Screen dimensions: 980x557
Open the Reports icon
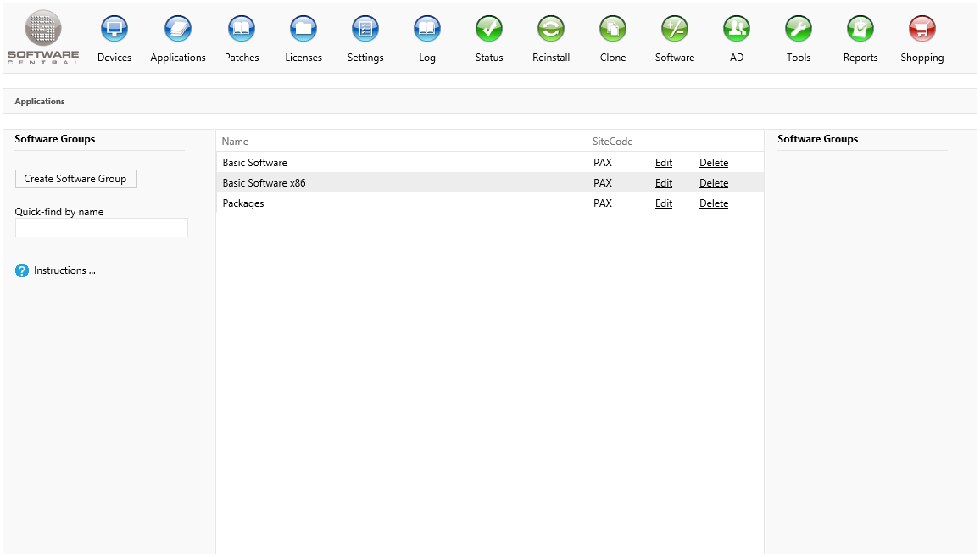pyautogui.click(x=860, y=30)
